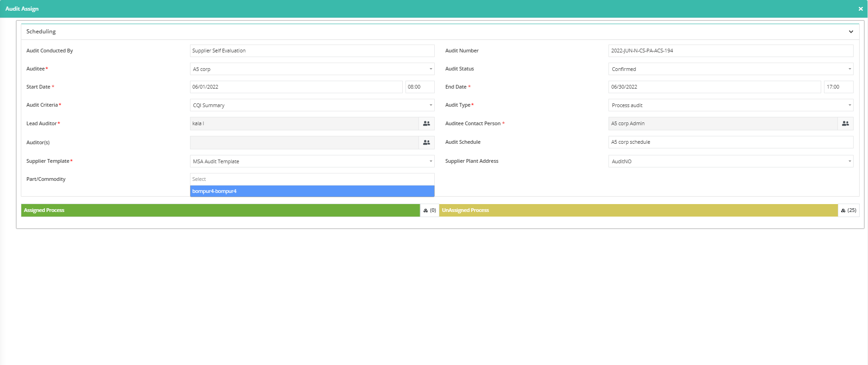Open the Audit Criteria dropdown
Screen dimensions: 868x365
click(x=312, y=105)
